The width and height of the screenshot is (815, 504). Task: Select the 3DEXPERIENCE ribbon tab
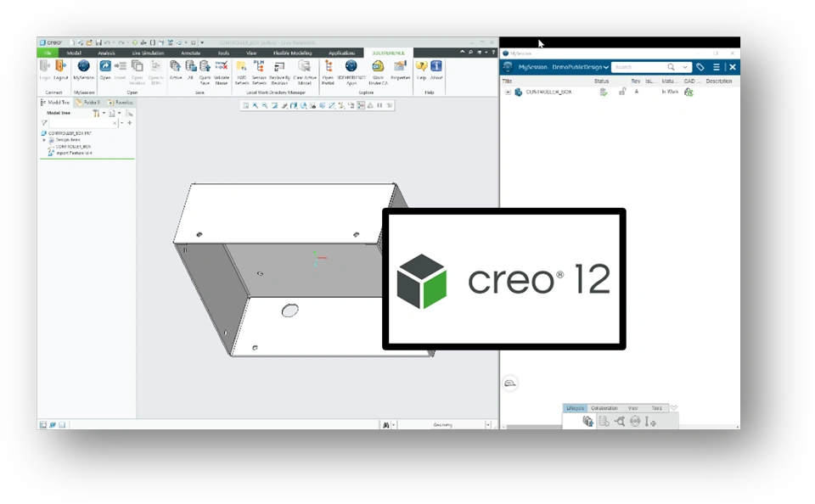(x=388, y=53)
